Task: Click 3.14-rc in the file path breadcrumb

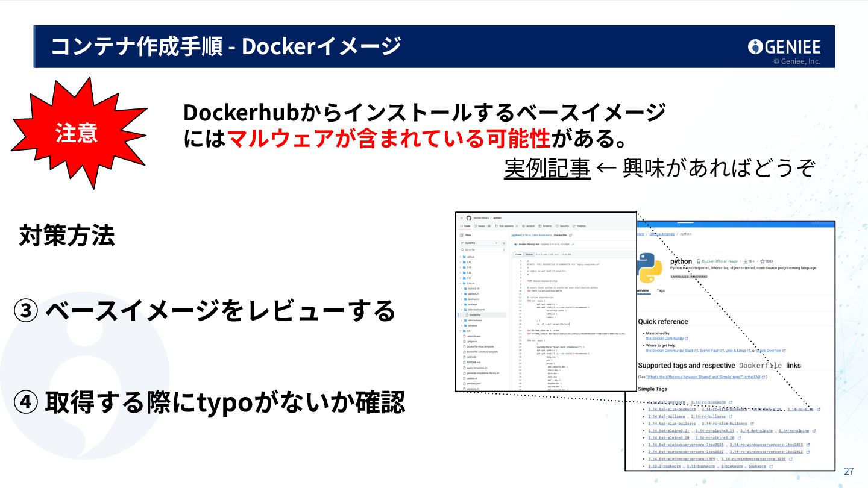Action: tap(527, 235)
